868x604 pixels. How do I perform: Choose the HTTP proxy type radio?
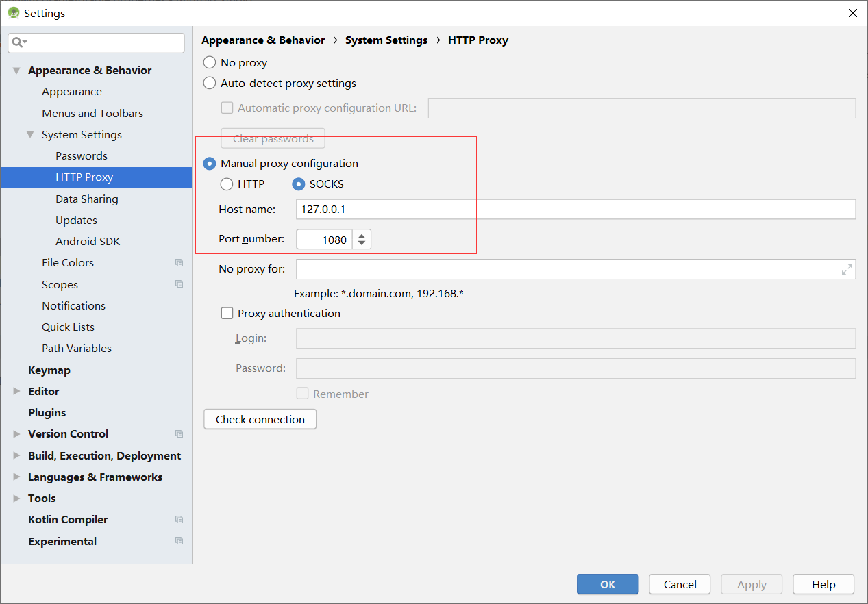(x=227, y=184)
